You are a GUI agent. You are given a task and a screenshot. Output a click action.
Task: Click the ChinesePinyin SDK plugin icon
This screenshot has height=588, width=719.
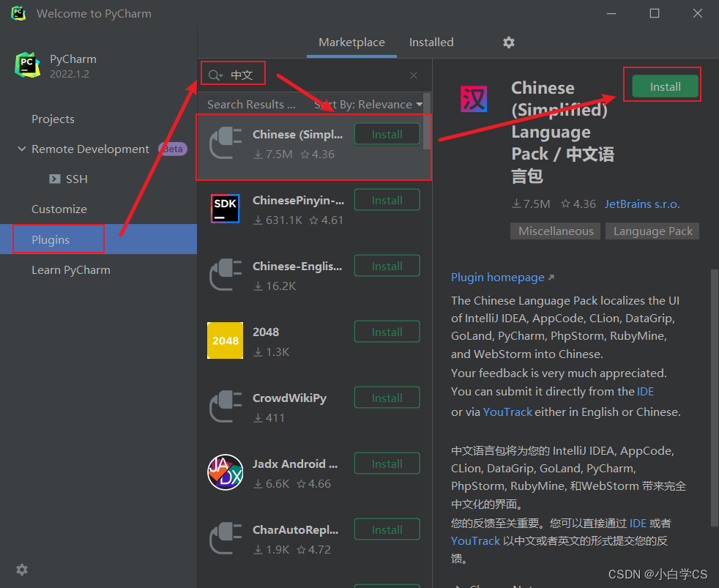226,209
